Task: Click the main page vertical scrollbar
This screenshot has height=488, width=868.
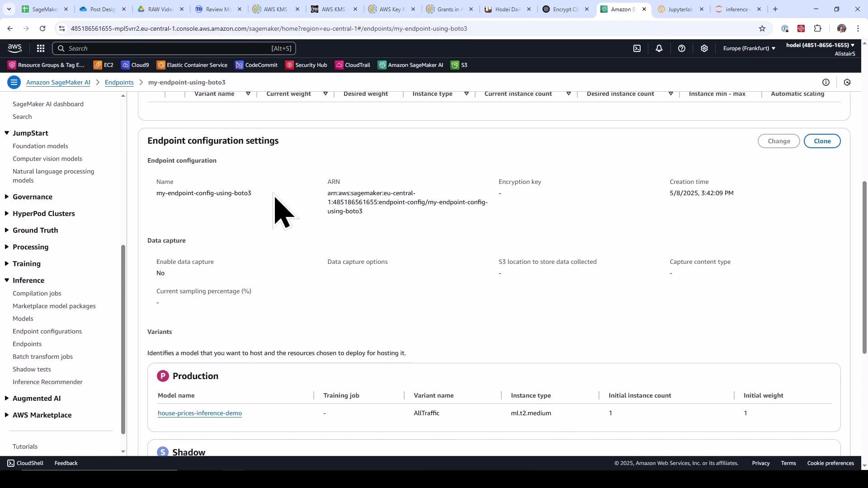Action: pyautogui.click(x=864, y=267)
